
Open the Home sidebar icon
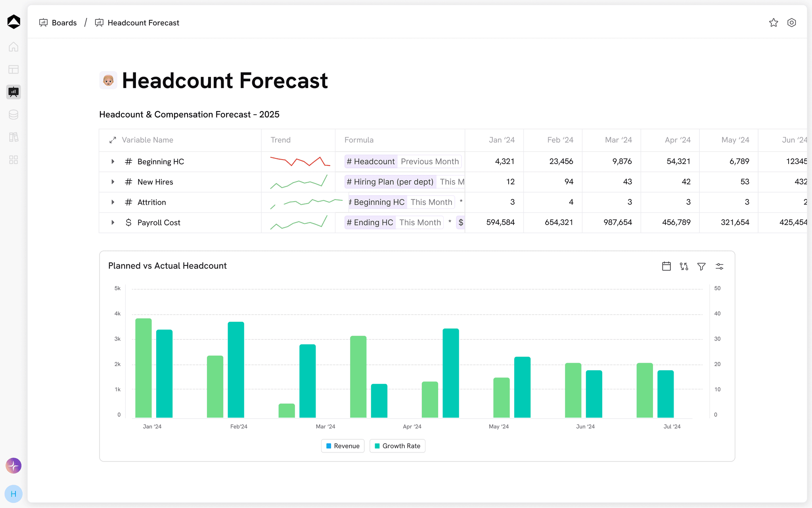(13, 47)
